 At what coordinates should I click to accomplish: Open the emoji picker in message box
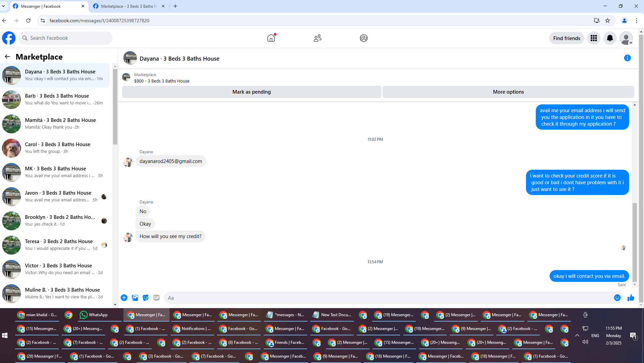(x=617, y=298)
